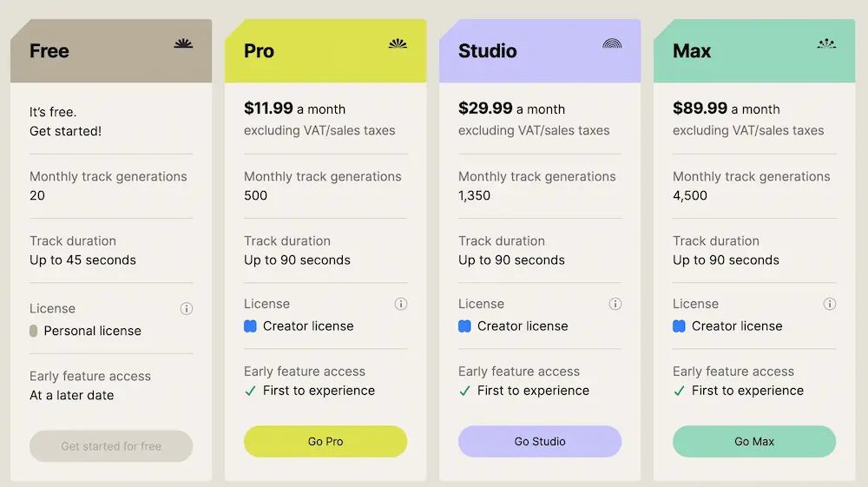Click the sparkle burst icon on Max header

point(826,43)
